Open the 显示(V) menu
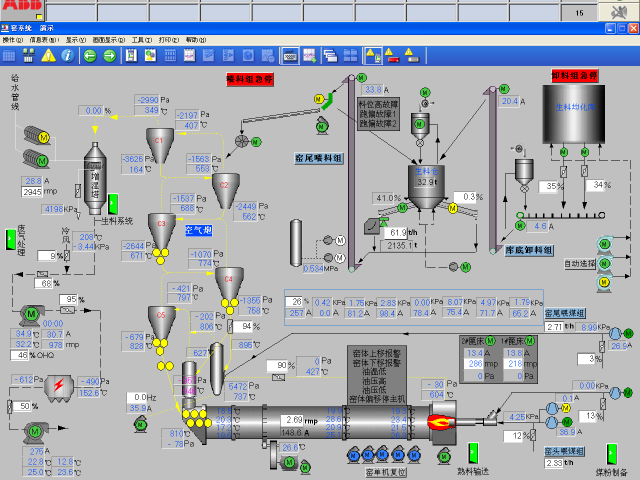 [76, 40]
